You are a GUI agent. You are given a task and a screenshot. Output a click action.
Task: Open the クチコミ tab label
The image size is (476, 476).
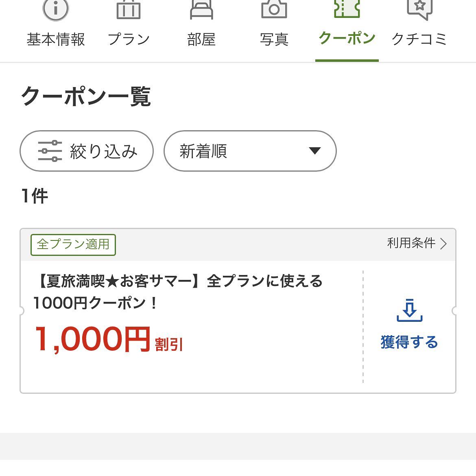click(419, 39)
